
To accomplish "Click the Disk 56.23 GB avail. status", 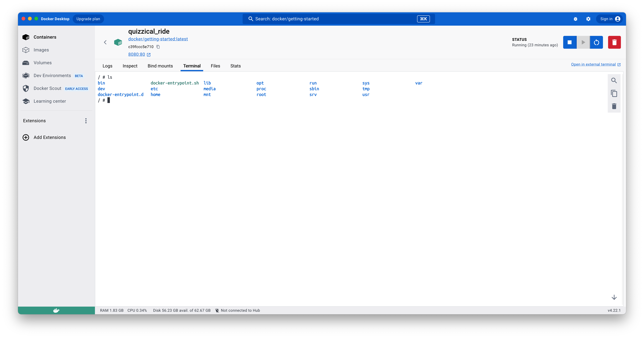I will [x=182, y=310].
